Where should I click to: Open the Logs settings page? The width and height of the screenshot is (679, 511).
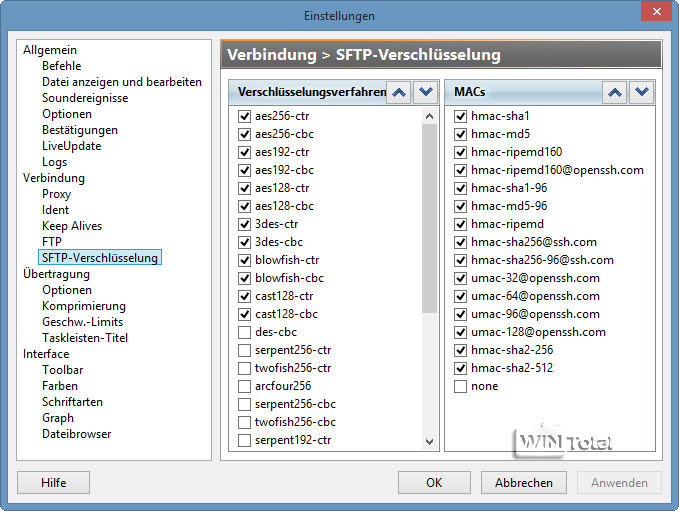(55, 162)
